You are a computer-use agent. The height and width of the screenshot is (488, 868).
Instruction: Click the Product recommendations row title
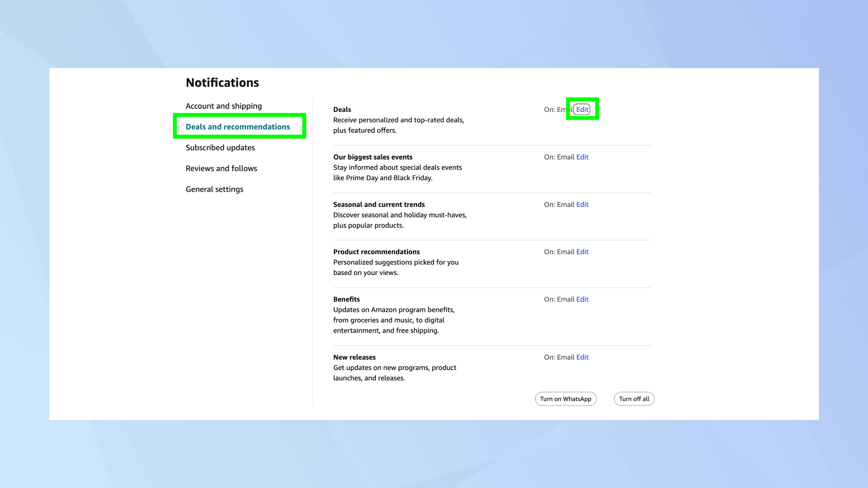coord(376,252)
